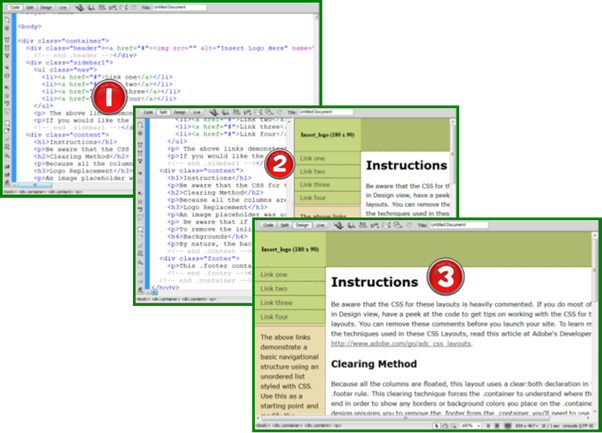The width and height of the screenshot is (602, 433).
Task: Toggle Live button in the Split view window
Action: pos(197,112)
